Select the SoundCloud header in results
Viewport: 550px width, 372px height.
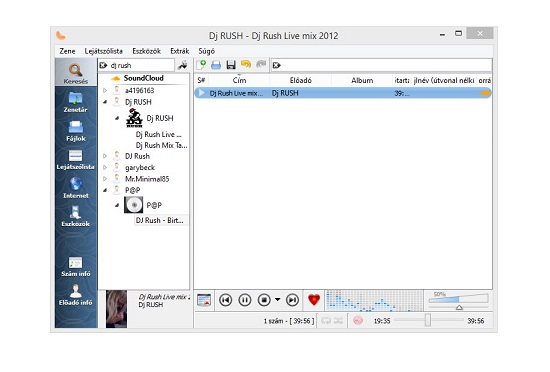pyautogui.click(x=143, y=79)
